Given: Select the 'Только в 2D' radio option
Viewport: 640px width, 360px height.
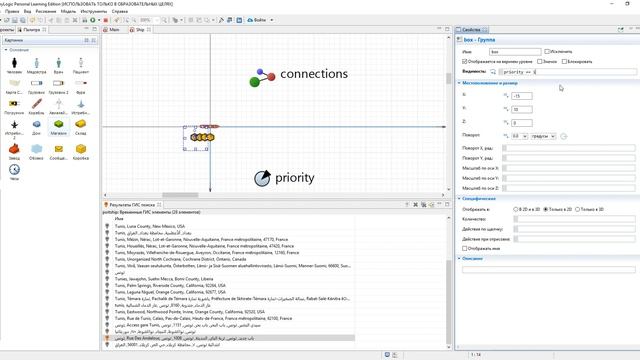Looking at the screenshot, I should (546, 209).
